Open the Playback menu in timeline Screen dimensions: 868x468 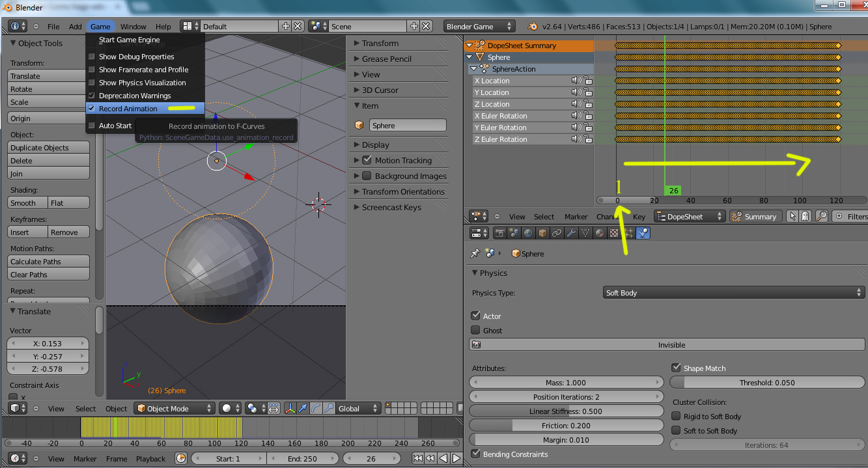tap(151, 459)
